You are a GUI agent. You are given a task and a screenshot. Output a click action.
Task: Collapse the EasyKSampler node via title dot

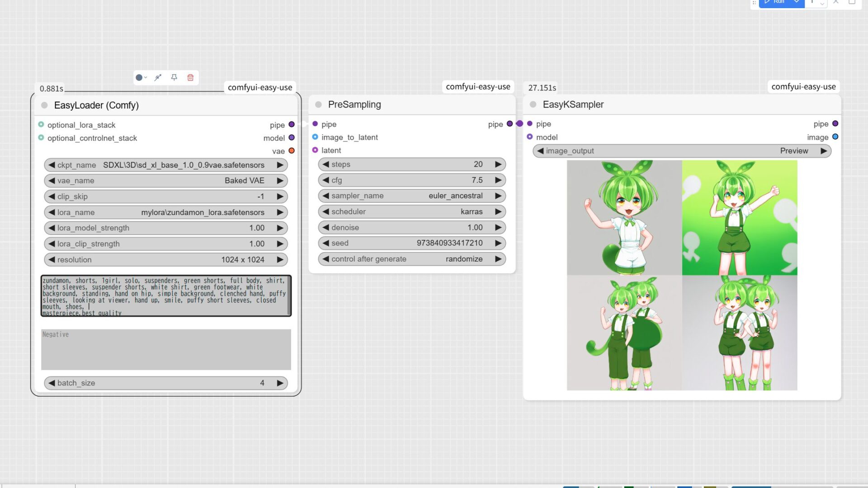coord(533,105)
